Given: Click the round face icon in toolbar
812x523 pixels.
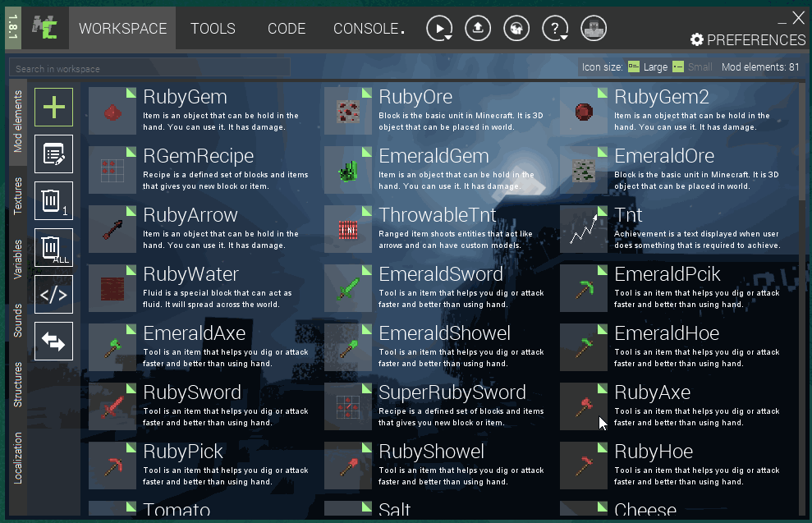Looking at the screenshot, I should point(516,28).
